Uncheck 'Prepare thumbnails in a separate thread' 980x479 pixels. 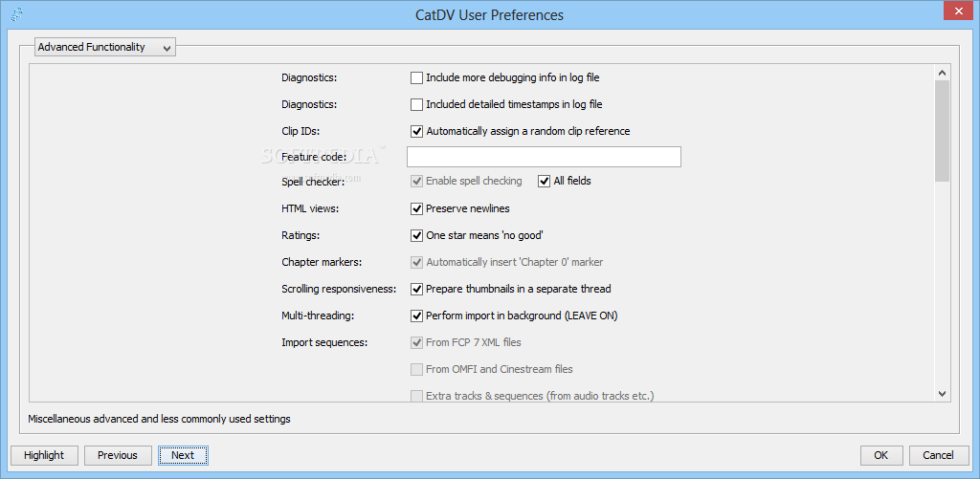(417, 289)
